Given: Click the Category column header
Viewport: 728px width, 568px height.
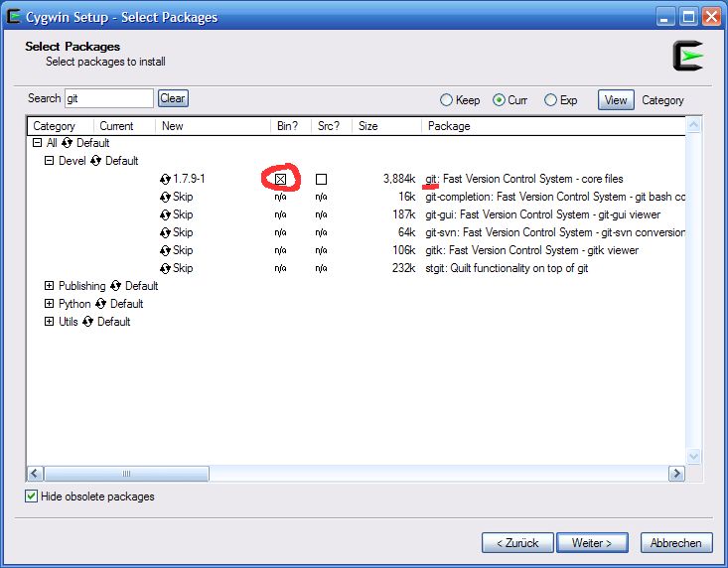Looking at the screenshot, I should 61,126.
